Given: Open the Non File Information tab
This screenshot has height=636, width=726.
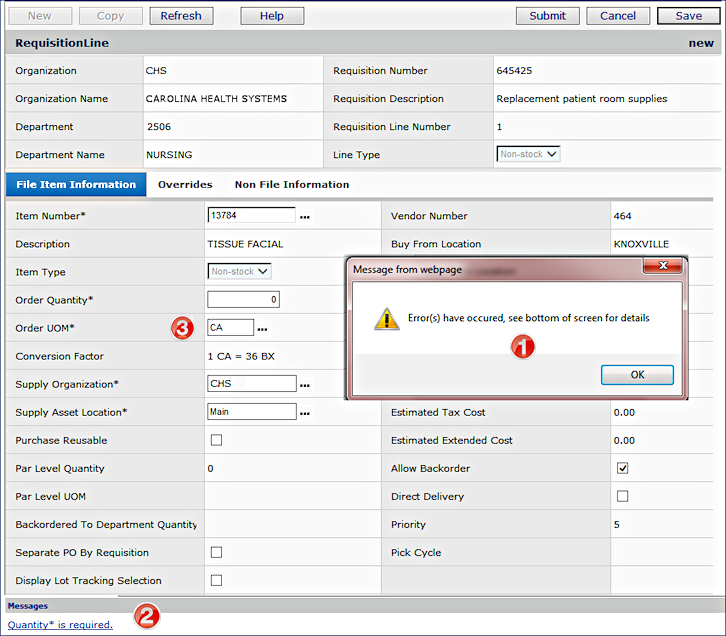Looking at the screenshot, I should [292, 185].
